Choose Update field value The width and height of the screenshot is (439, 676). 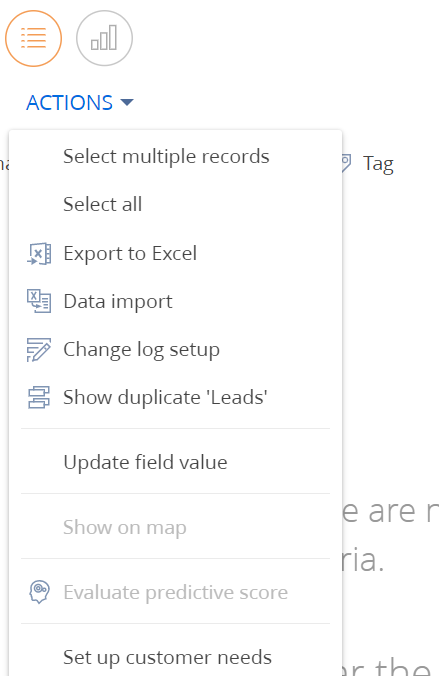[x=176, y=462]
